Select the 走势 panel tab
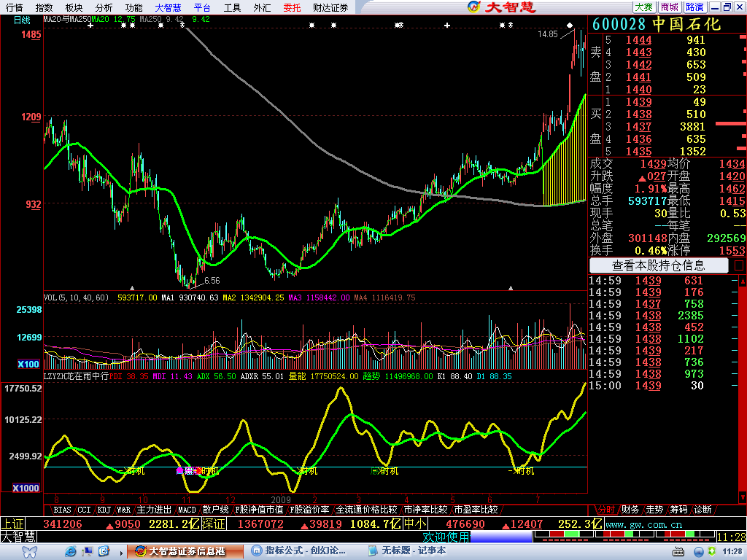The width and height of the screenshot is (747, 560). tap(654, 510)
